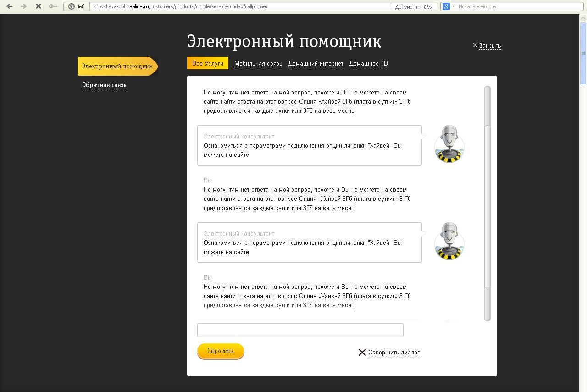Image resolution: width=587 pixels, height=392 pixels.
Task: Click the browser Forward arrow
Action: [x=23, y=6]
